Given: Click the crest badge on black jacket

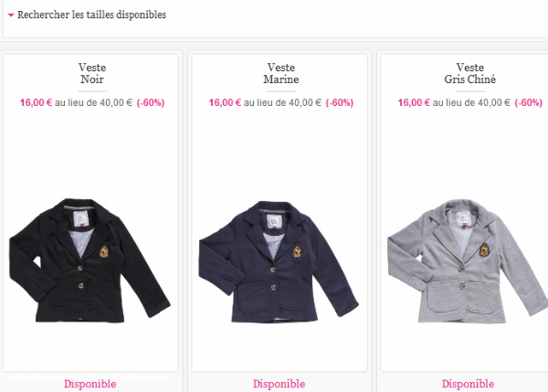Looking at the screenshot, I should 104,252.
